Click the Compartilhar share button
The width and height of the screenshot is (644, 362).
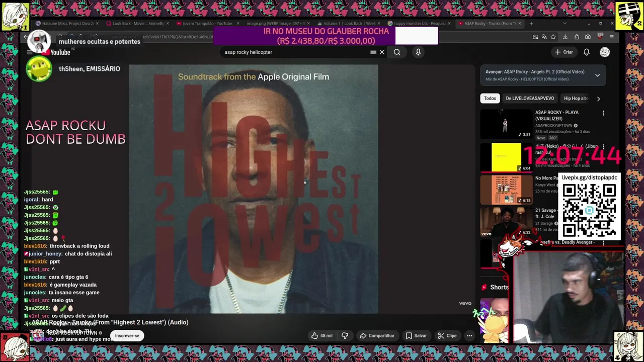pyautogui.click(x=377, y=336)
